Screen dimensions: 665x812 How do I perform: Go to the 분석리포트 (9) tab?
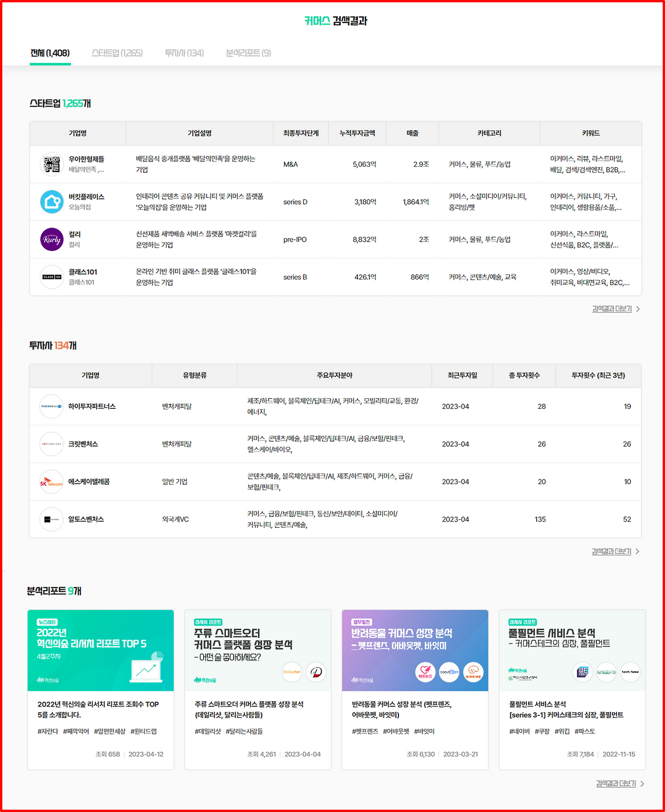248,53
